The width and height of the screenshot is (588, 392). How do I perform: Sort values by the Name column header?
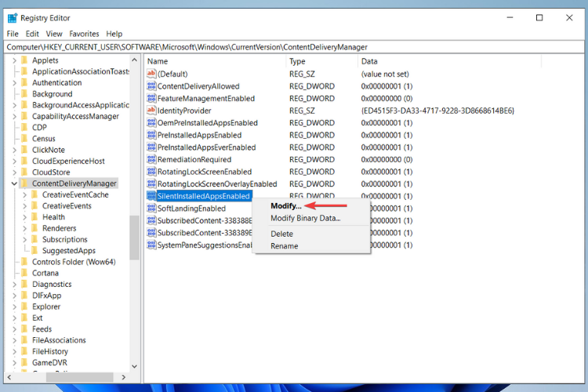point(216,61)
